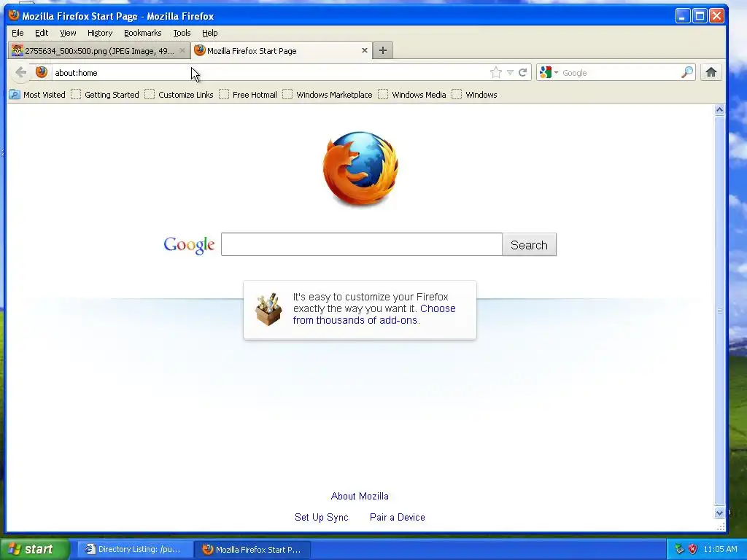Minimize the Firefox window

(x=683, y=16)
